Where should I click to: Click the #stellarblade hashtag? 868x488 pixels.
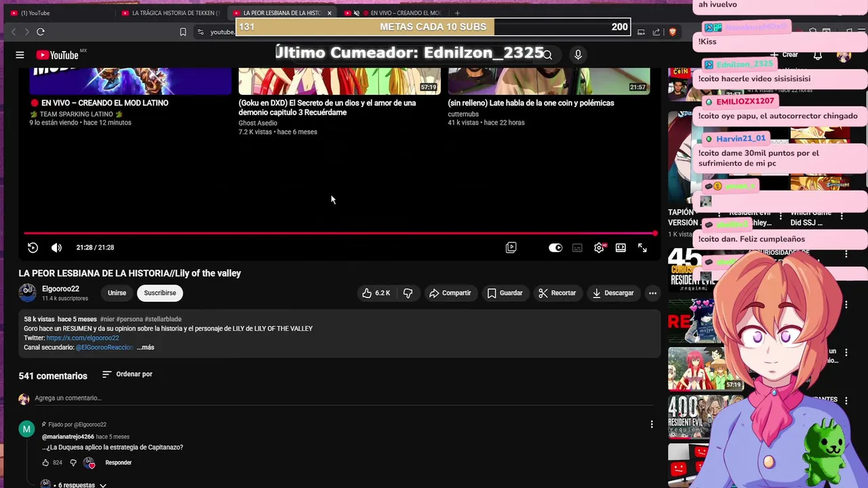tap(163, 319)
